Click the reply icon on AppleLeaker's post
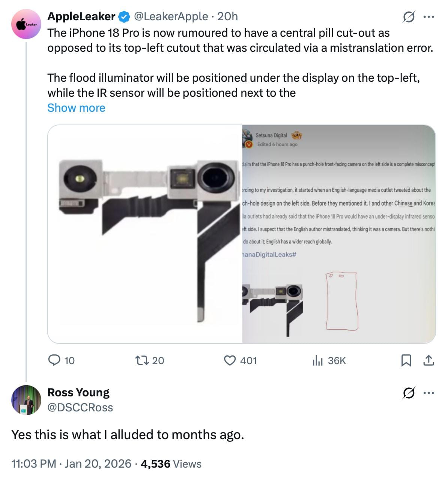 (x=54, y=361)
